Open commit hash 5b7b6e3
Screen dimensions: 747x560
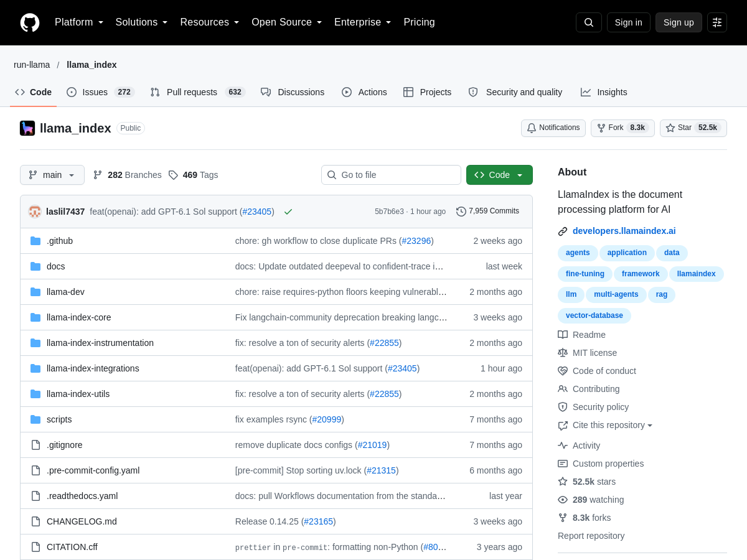point(389,212)
